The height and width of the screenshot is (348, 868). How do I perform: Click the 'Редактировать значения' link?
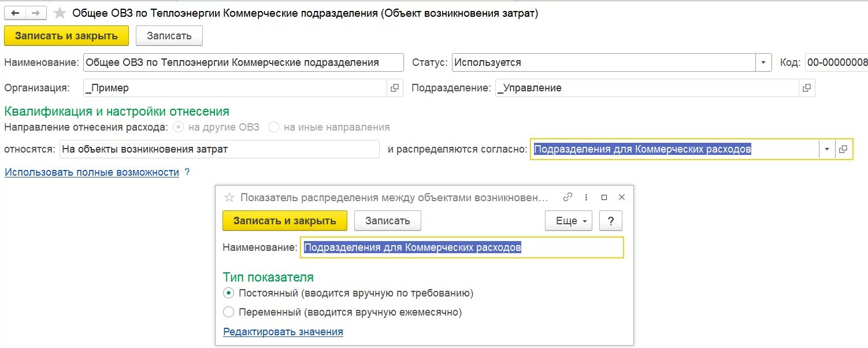pos(283,332)
